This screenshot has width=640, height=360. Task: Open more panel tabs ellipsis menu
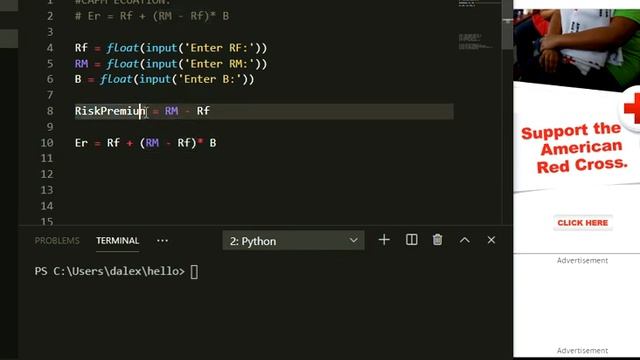162,241
